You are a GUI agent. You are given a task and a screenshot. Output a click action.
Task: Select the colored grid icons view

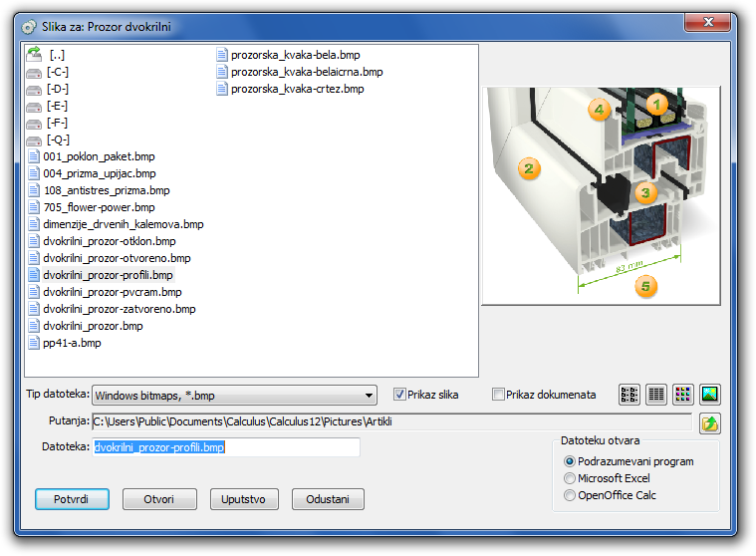click(x=682, y=395)
